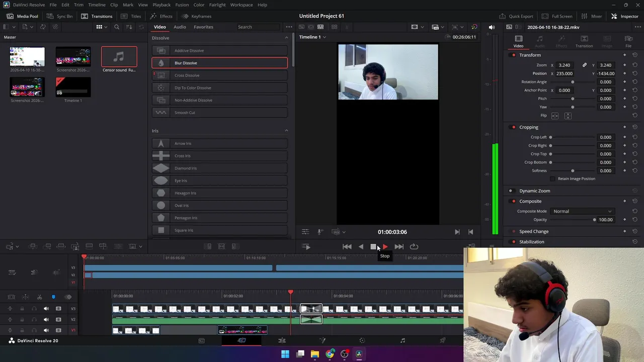Open the Fusion page icon
Image resolution: width=644 pixels, height=362 pixels.
point(323,341)
